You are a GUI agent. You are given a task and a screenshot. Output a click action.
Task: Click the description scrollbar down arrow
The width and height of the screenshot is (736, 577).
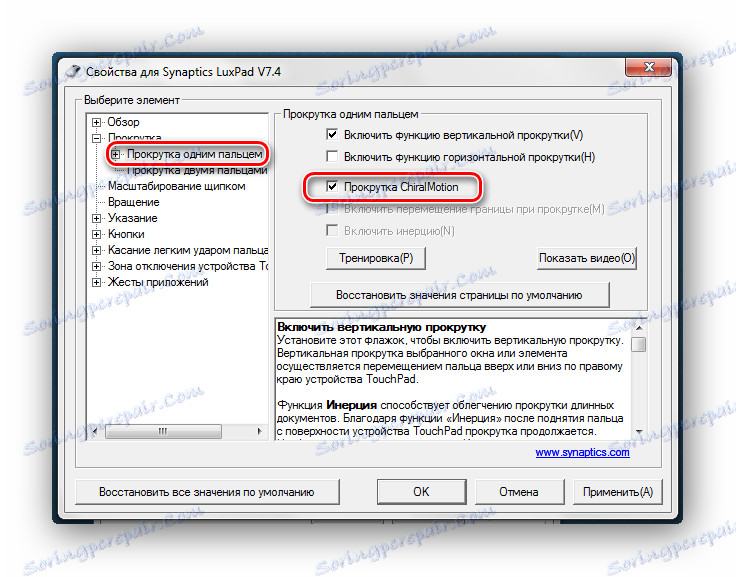[x=639, y=431]
